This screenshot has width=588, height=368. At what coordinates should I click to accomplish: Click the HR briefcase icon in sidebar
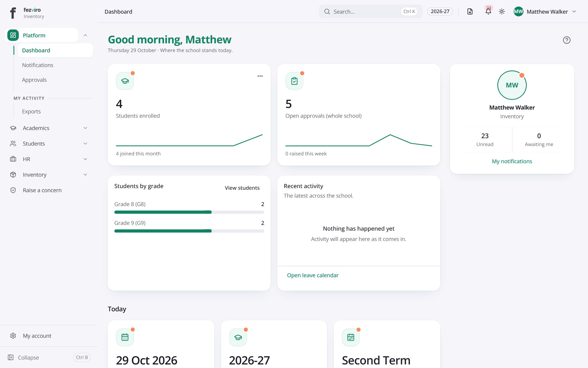(13, 159)
